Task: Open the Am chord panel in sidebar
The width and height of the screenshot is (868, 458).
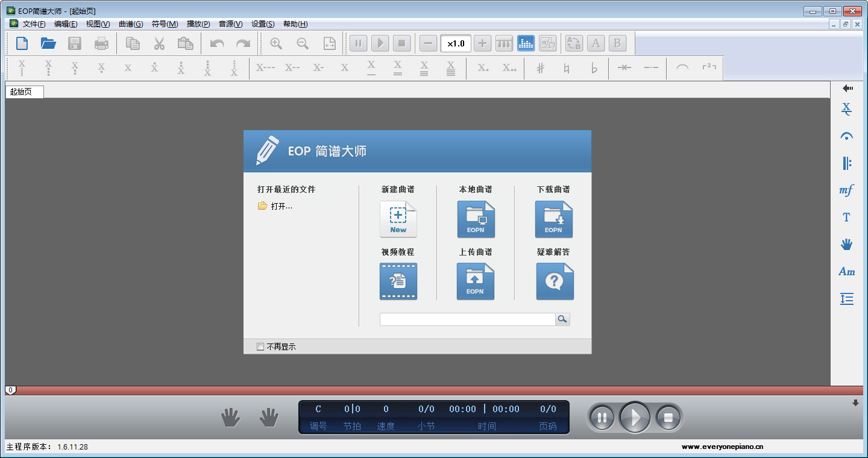Action: [x=847, y=271]
